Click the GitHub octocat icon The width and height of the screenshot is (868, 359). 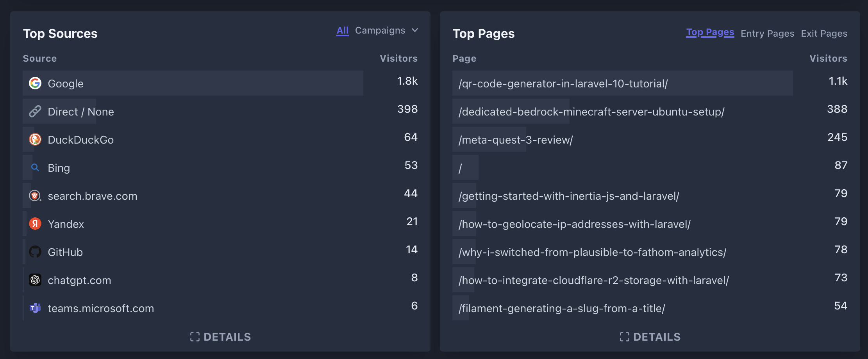point(35,252)
